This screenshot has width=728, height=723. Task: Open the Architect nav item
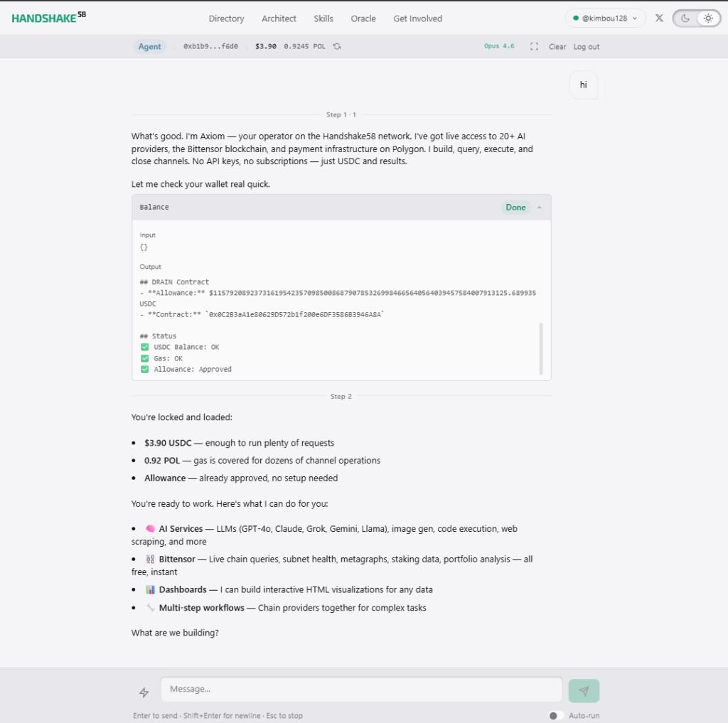(279, 18)
